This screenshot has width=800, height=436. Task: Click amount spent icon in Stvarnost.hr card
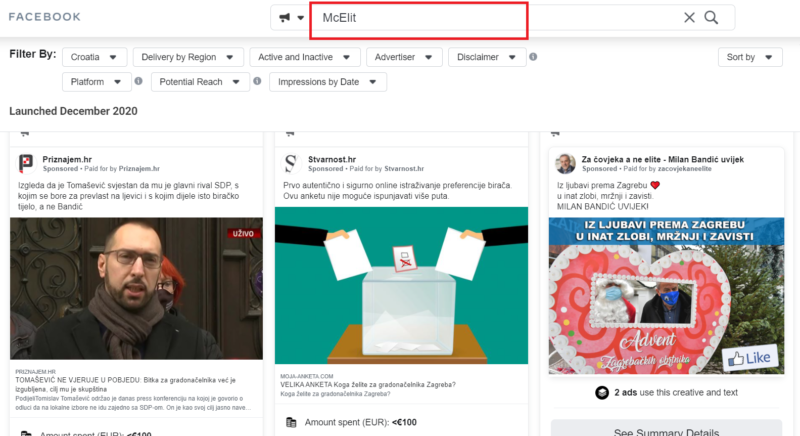[x=291, y=422]
